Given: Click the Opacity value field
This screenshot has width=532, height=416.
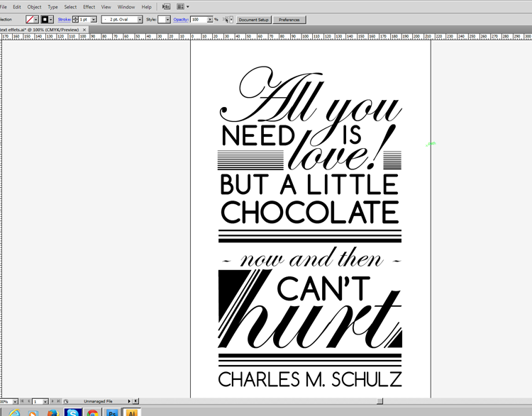Looking at the screenshot, I should coord(199,20).
